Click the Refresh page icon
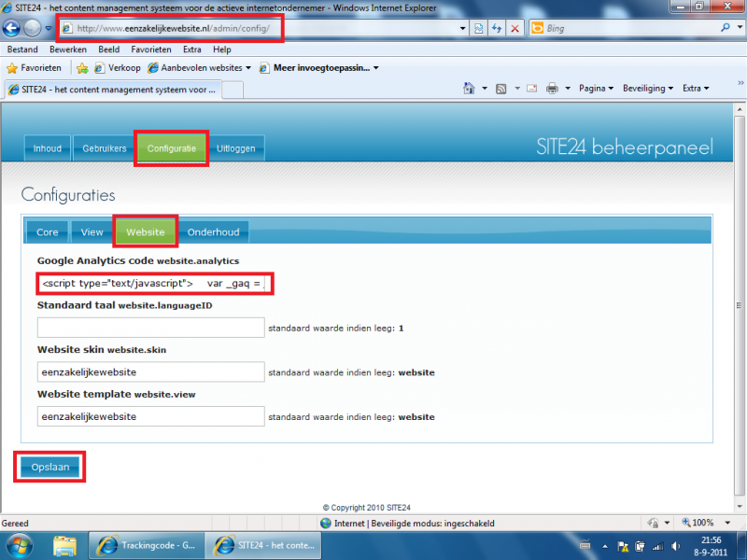The height and width of the screenshot is (560, 747). click(497, 29)
